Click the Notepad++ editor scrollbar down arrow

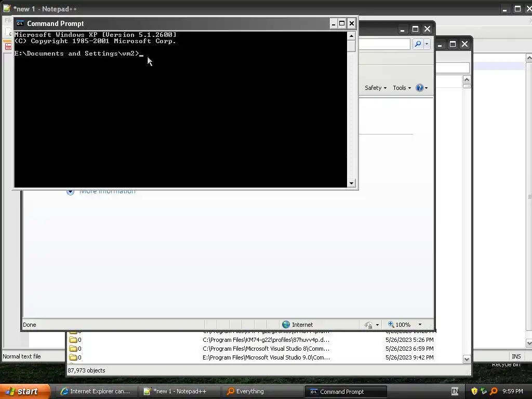(x=529, y=343)
